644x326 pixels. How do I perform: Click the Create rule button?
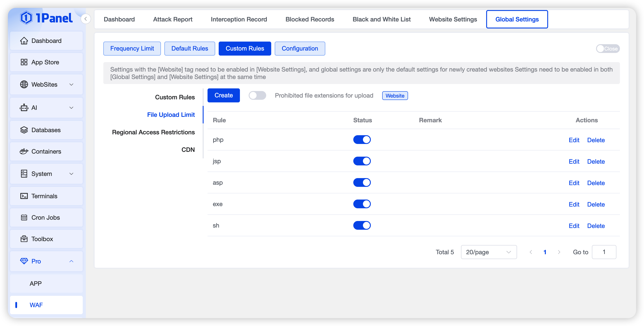[223, 95]
